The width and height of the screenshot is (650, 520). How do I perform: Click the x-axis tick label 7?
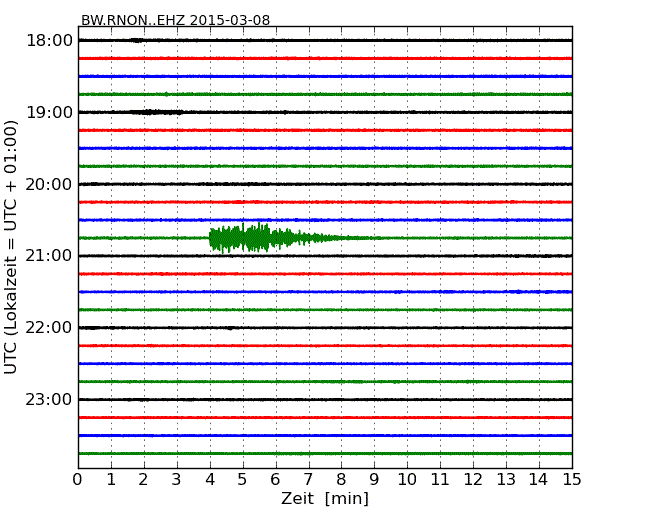pyautogui.click(x=308, y=480)
